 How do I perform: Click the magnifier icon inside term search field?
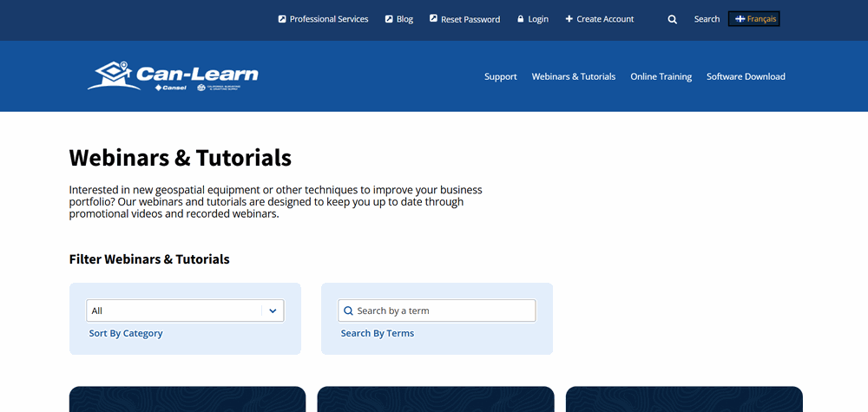(x=348, y=311)
